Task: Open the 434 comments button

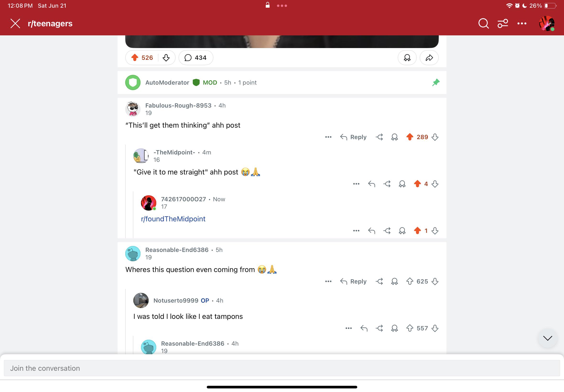Action: pyautogui.click(x=196, y=58)
